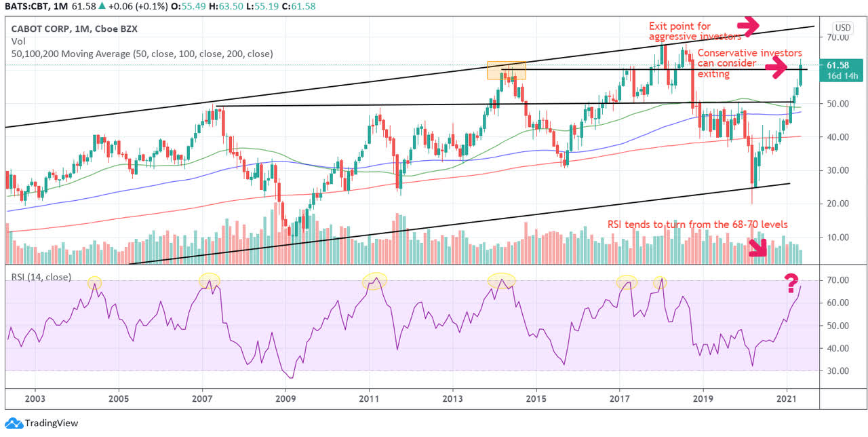The height and width of the screenshot is (437, 868).
Task: Click the downward pink arrow under the RSI annotation
Action: 757,249
